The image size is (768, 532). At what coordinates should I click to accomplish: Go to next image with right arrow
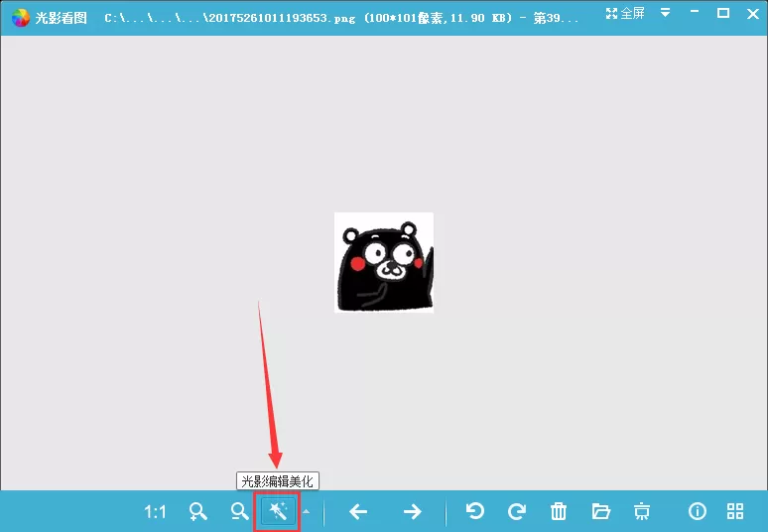[413, 512]
